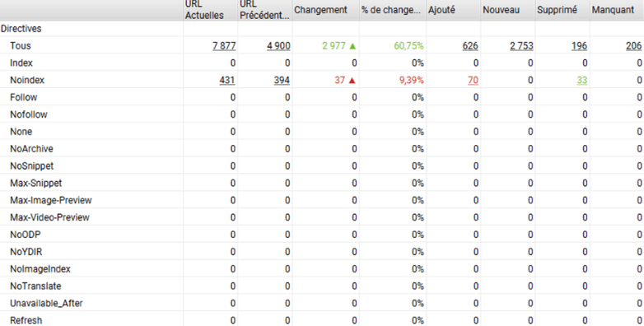Sort by % de change column header
This screenshot has height=326, width=644.
pyautogui.click(x=393, y=10)
